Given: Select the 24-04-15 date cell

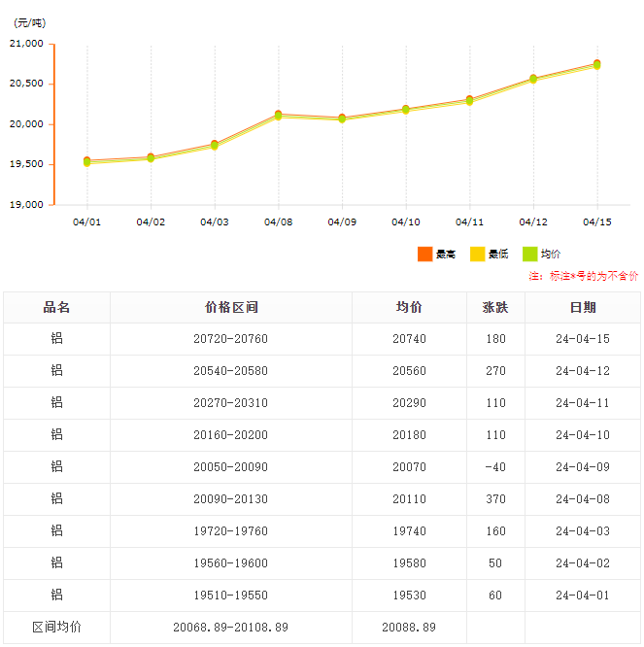Looking at the screenshot, I should (x=583, y=339).
